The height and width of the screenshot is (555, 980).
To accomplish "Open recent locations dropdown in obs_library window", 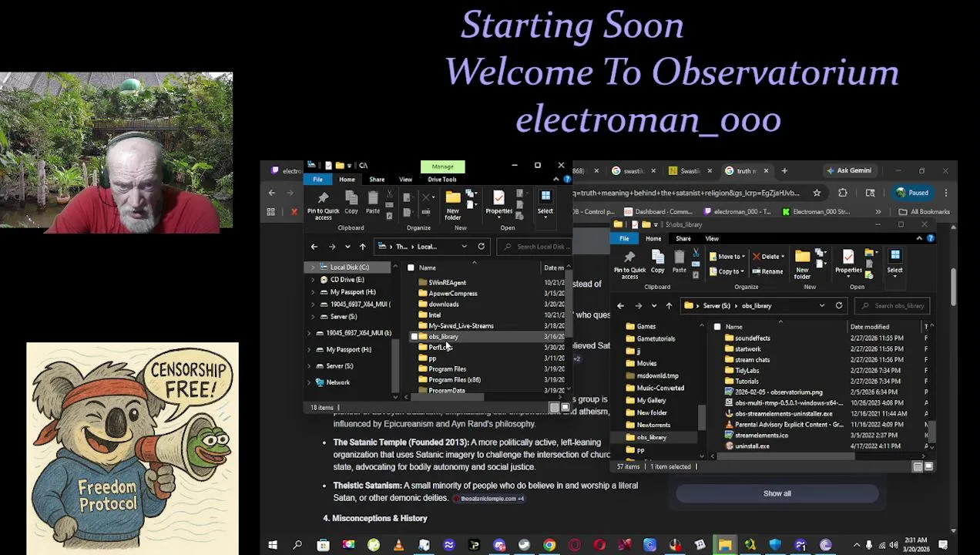I will pos(653,306).
